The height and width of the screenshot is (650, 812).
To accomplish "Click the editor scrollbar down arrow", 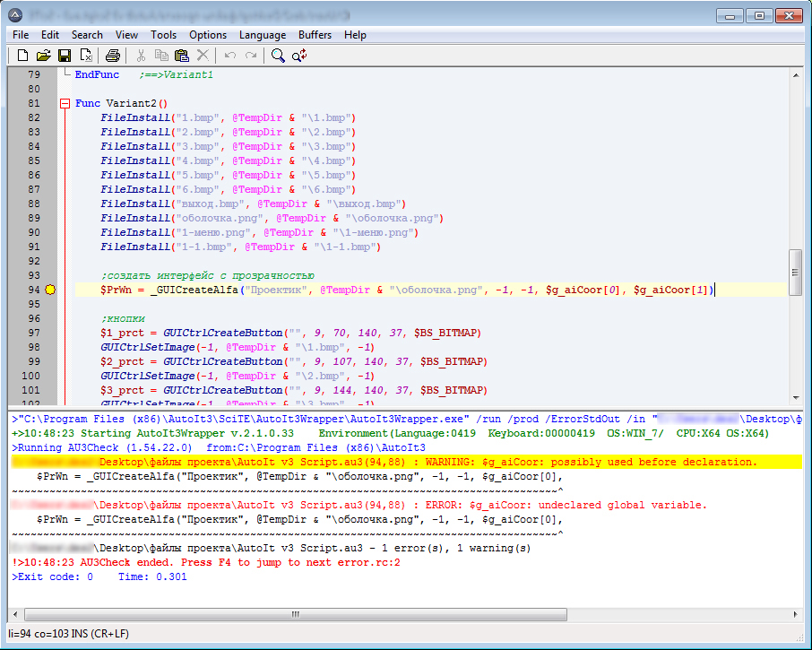I will pyautogui.click(x=795, y=397).
